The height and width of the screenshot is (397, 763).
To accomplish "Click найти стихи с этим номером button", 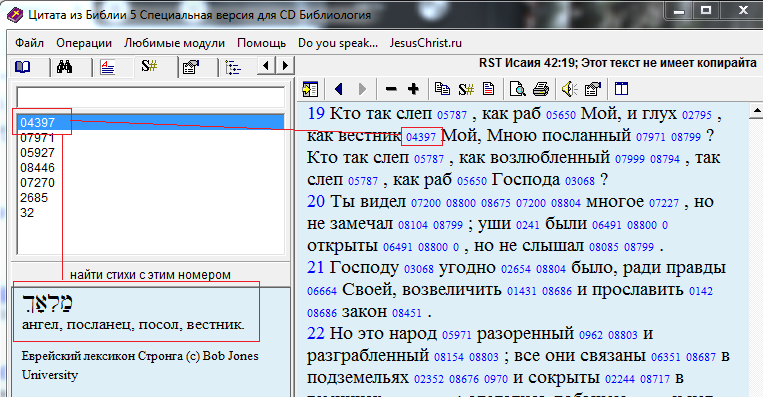I will pyautogui.click(x=150, y=275).
